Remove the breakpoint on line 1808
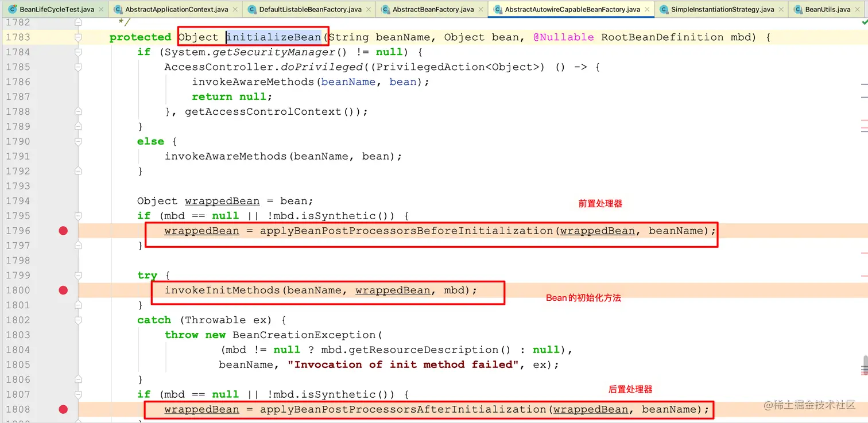The image size is (868, 423). coord(63,409)
